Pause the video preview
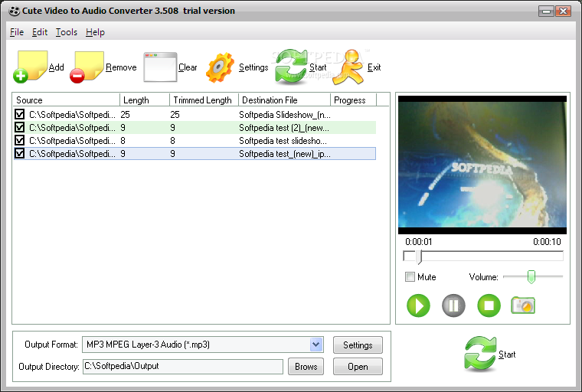This screenshot has width=582, height=392. click(453, 305)
